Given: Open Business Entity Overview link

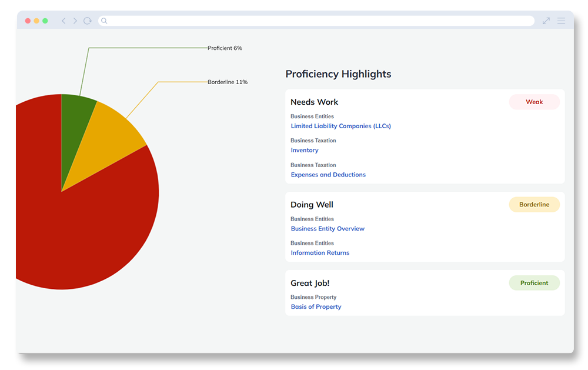Looking at the screenshot, I should point(328,229).
